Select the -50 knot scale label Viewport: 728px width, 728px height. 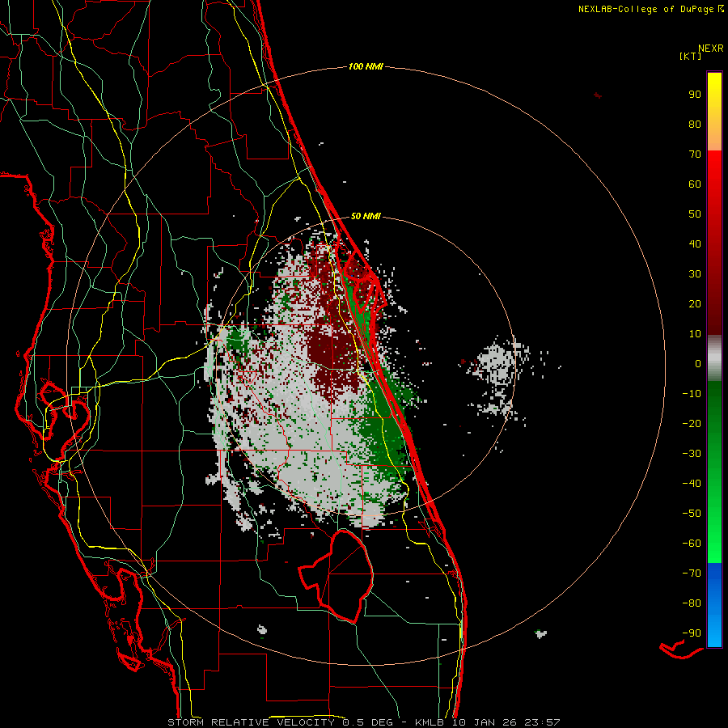pyautogui.click(x=692, y=514)
